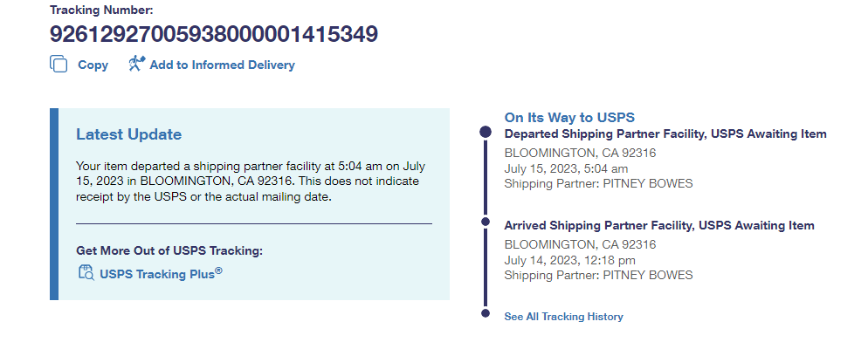Open the USPS Tracking Plus link
The image size is (868, 349).
pyautogui.click(x=162, y=273)
